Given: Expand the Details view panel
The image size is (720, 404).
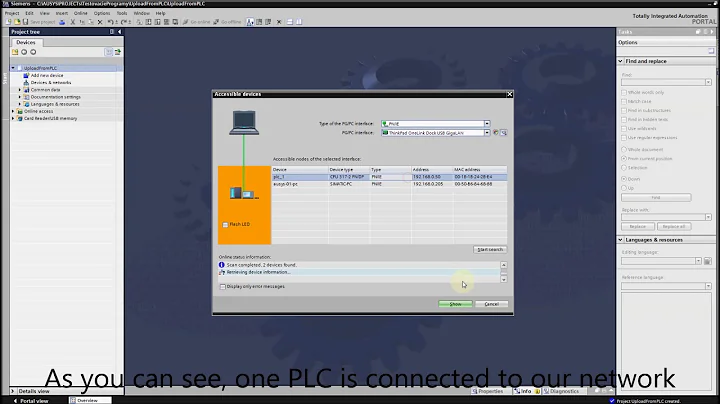Looking at the screenshot, I should point(13,391).
